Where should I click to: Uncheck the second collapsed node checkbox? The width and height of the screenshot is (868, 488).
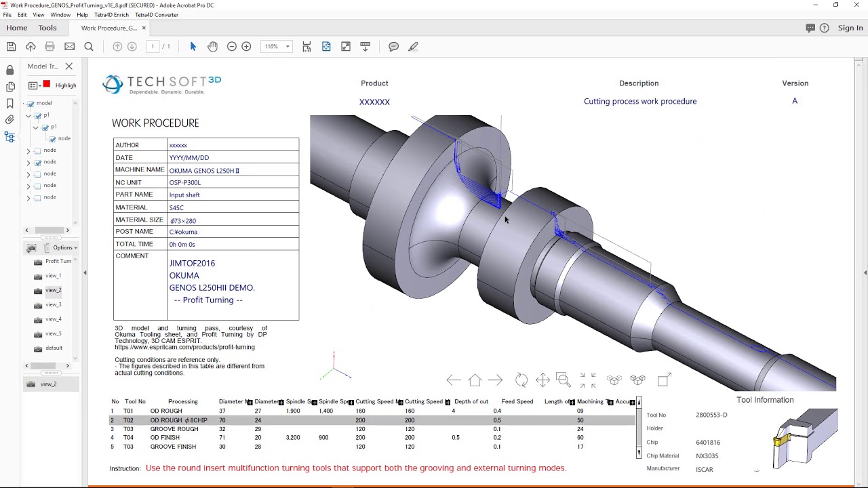click(x=38, y=163)
